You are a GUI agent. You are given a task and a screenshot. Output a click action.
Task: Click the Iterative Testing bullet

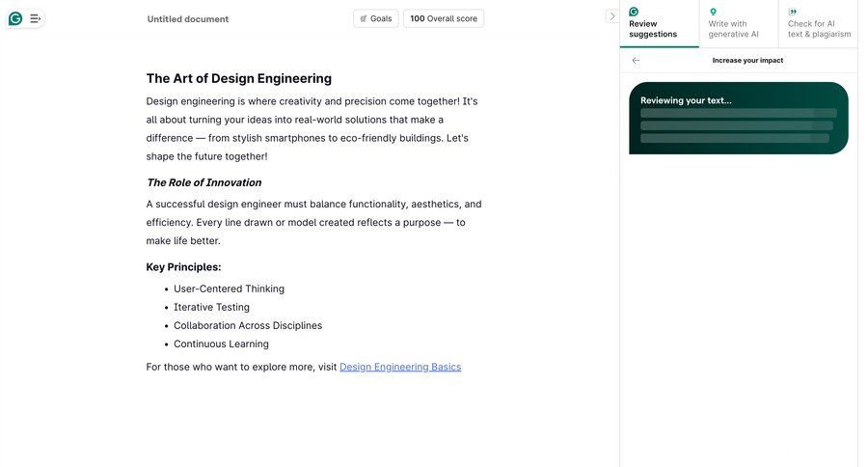211,307
